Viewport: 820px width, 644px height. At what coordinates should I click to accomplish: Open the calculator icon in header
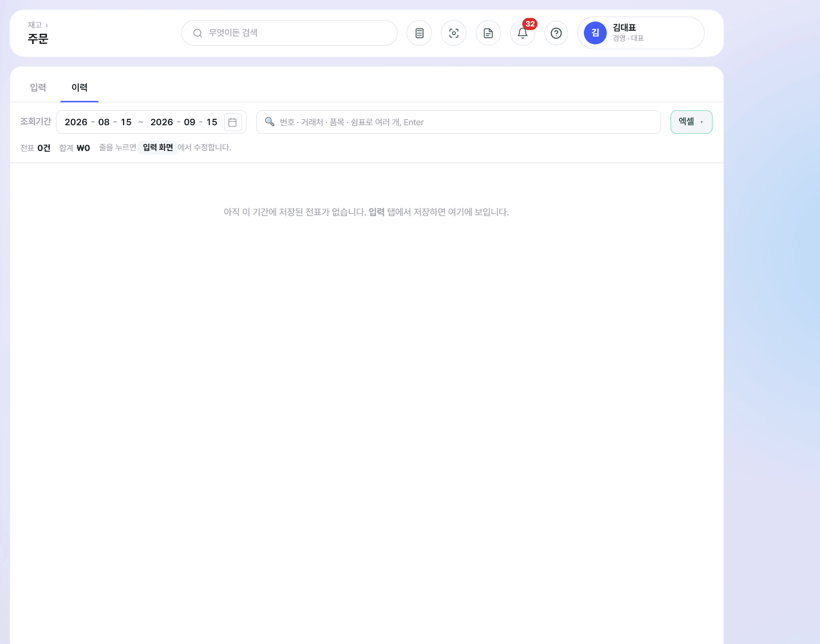pyautogui.click(x=419, y=33)
